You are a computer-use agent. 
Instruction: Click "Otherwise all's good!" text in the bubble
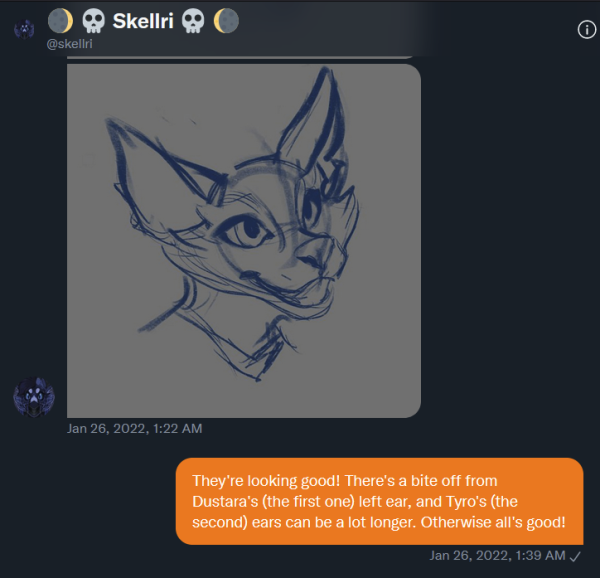(x=493, y=522)
